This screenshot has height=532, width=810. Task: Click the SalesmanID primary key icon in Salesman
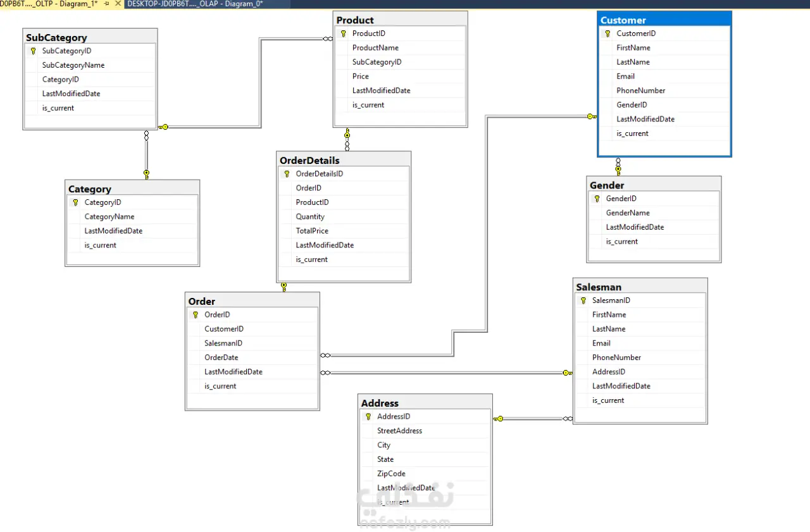(x=583, y=301)
